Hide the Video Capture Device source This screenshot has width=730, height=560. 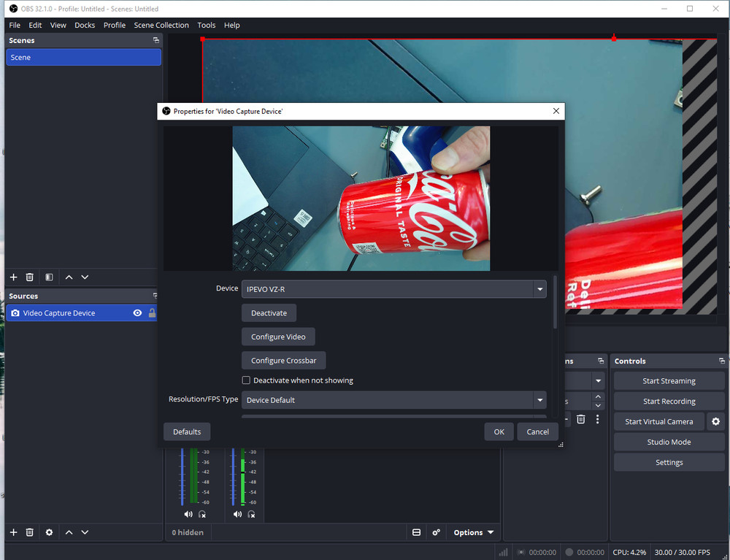137,313
